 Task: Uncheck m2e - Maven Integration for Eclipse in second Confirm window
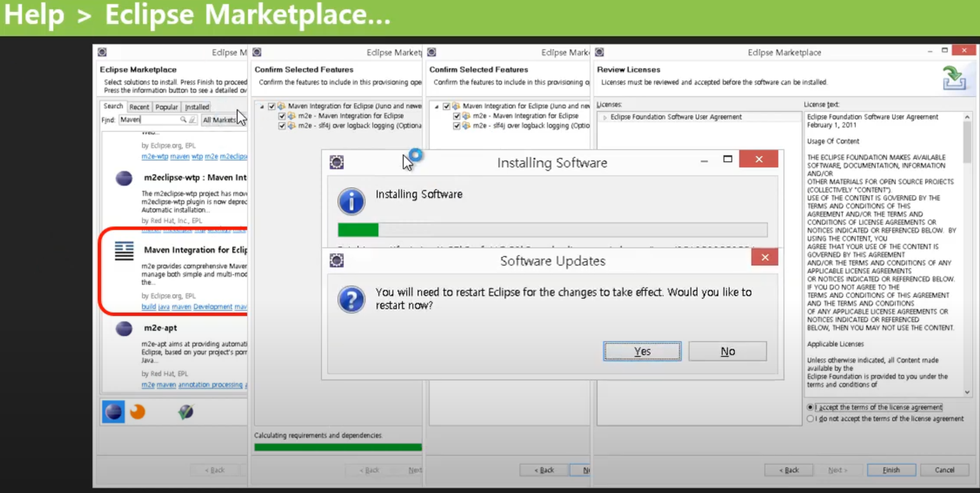(x=457, y=116)
